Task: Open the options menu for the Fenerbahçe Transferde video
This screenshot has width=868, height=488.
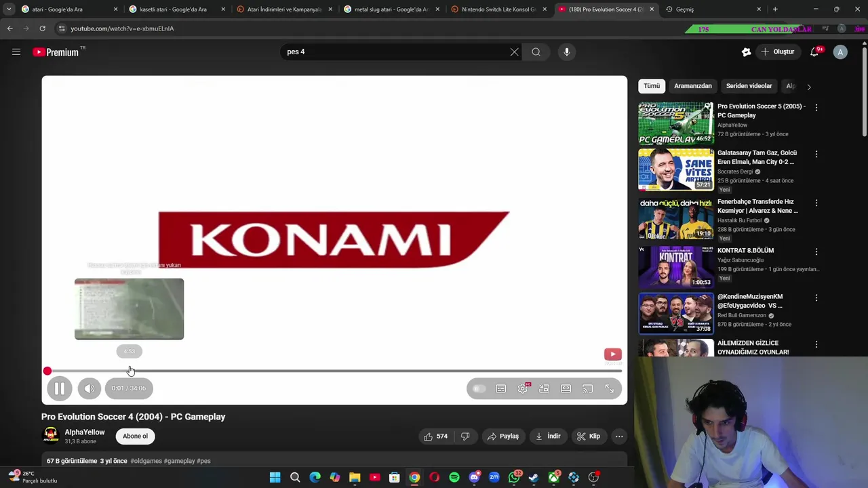Action: [x=816, y=203]
